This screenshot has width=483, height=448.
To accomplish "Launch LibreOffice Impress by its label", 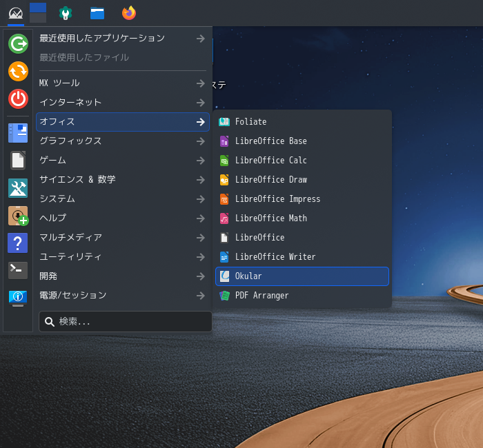I will click(x=277, y=199).
